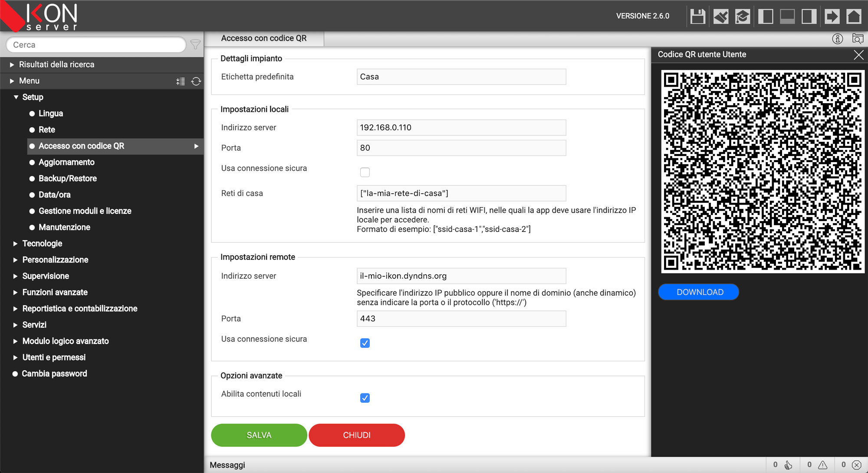Viewport: 868px width, 473px height.
Task: Expand Modulo logico avanzato node
Action: [15, 341]
